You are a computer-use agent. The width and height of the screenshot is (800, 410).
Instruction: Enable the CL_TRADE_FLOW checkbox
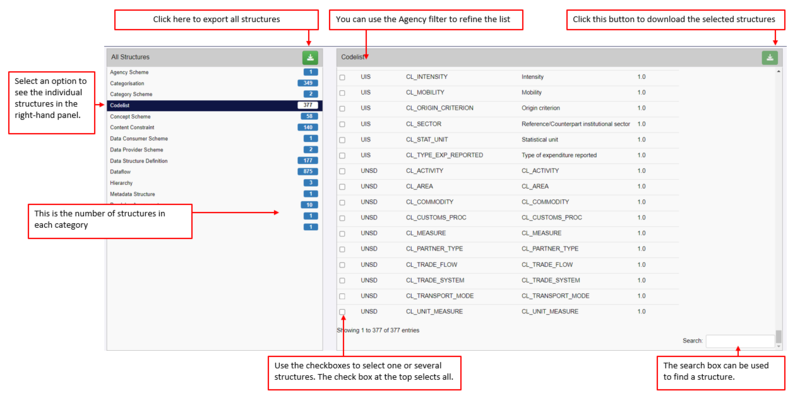[x=342, y=265]
